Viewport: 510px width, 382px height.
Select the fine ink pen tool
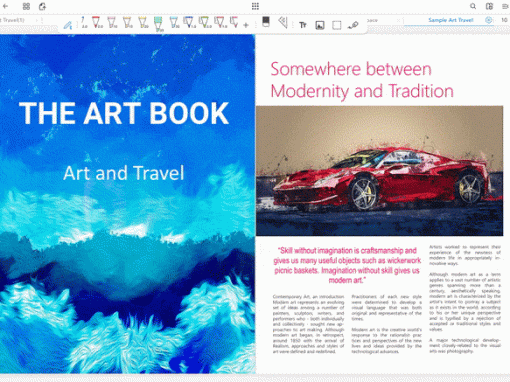pos(83,22)
